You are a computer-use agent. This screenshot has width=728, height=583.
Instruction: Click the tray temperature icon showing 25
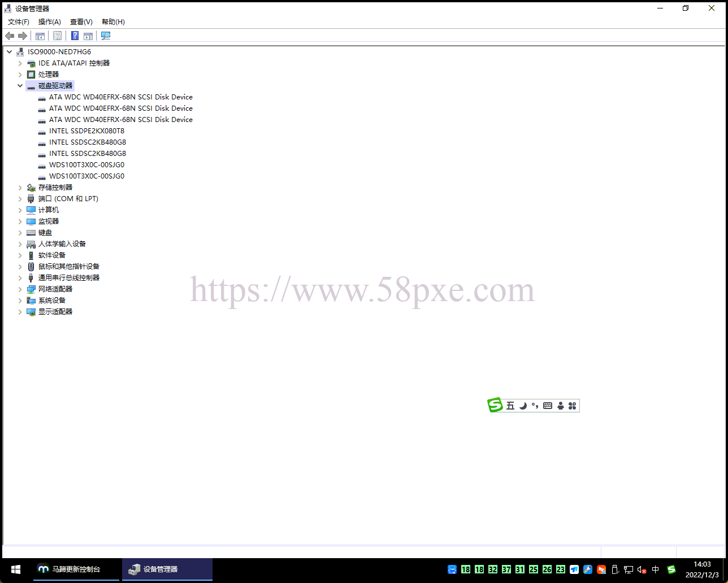pyautogui.click(x=534, y=569)
